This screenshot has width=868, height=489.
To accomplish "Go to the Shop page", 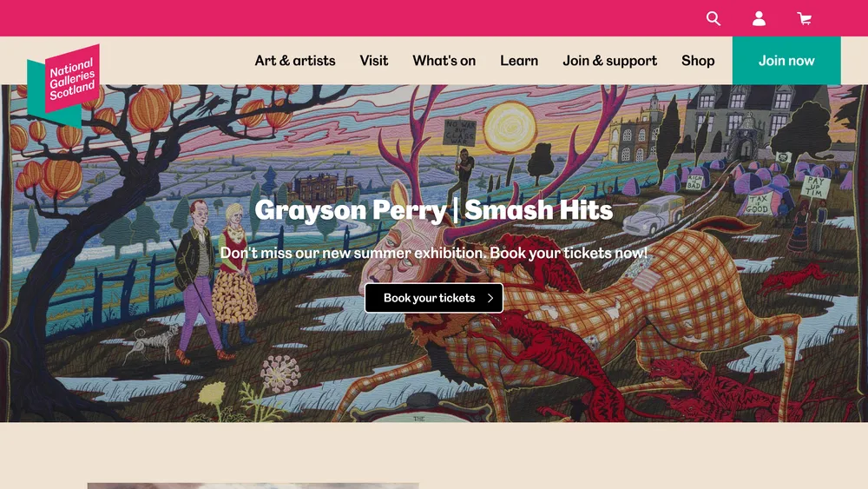I will [698, 61].
